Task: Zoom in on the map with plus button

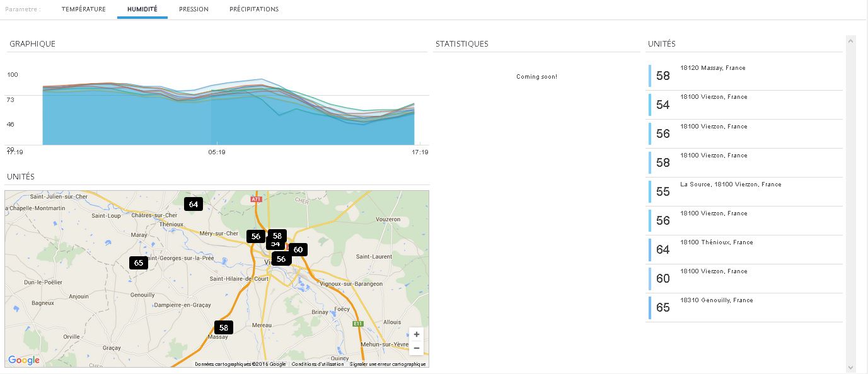Action: (417, 334)
